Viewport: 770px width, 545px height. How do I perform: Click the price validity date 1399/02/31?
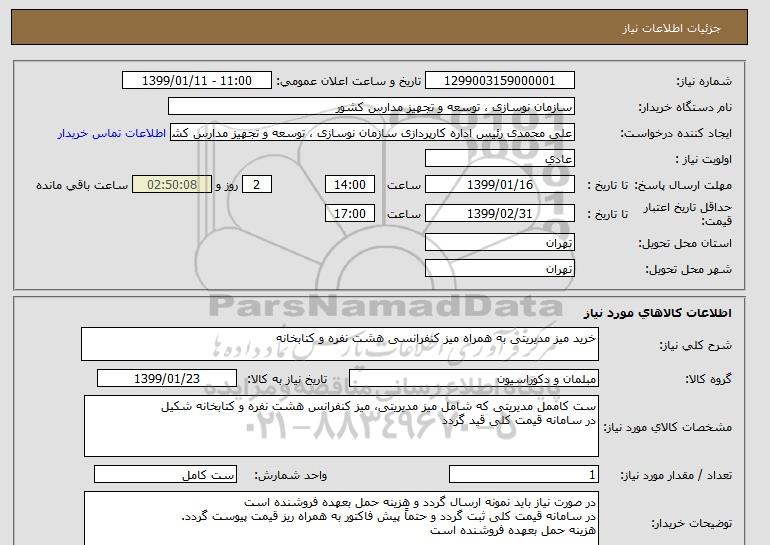(499, 214)
